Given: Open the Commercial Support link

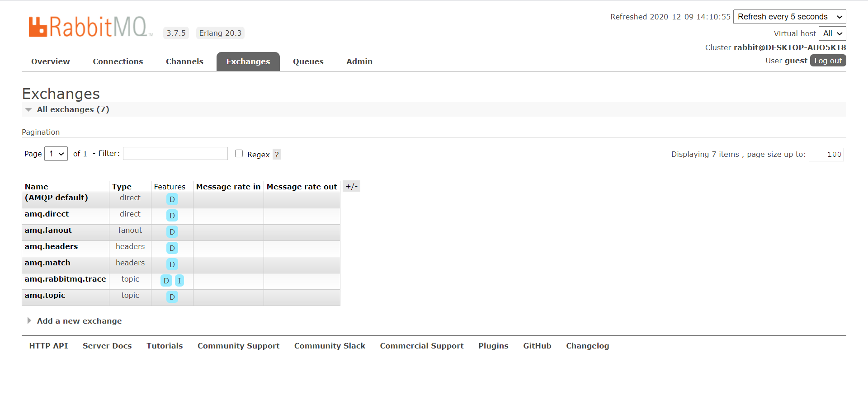Looking at the screenshot, I should [422, 346].
